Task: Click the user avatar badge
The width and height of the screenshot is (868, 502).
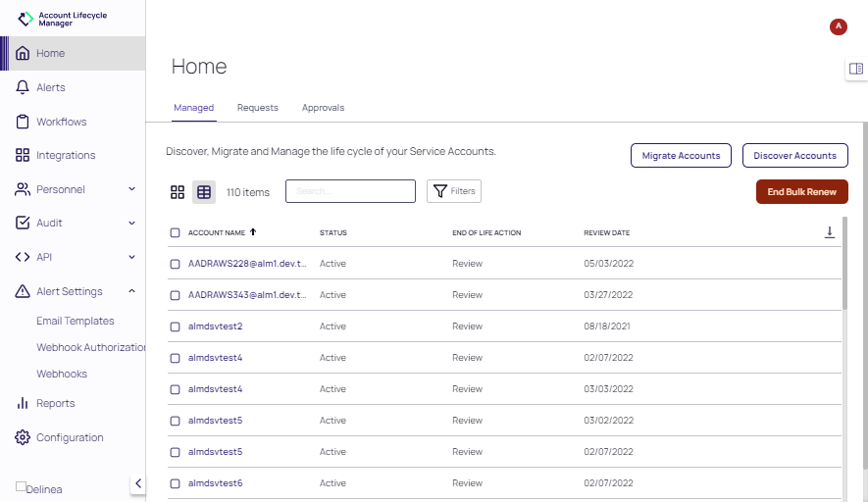Action: [x=839, y=26]
